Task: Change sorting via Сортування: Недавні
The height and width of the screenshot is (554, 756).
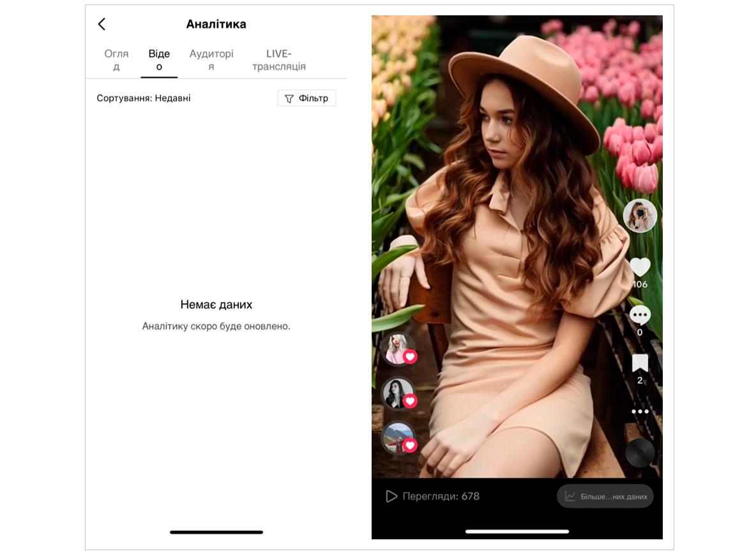Action: [x=144, y=98]
